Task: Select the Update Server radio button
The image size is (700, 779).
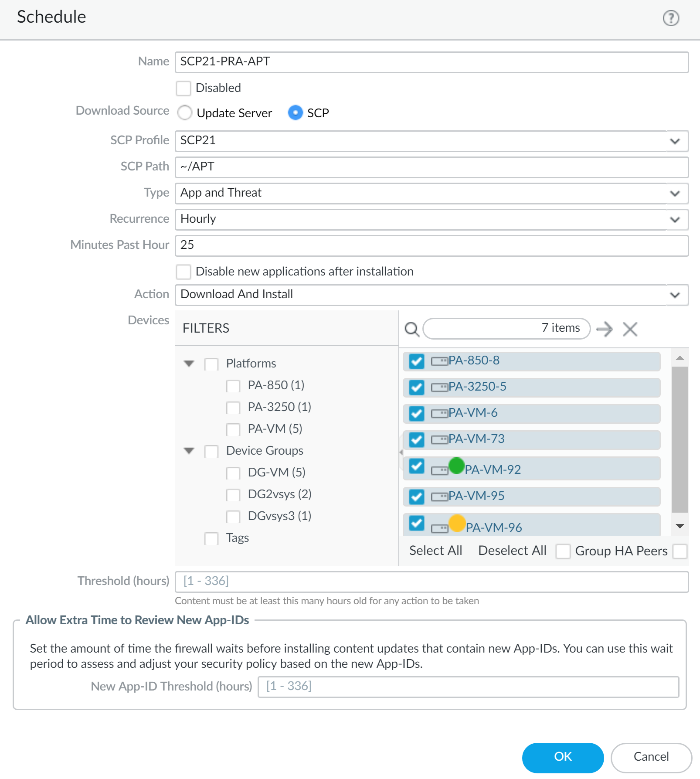Action: click(185, 113)
